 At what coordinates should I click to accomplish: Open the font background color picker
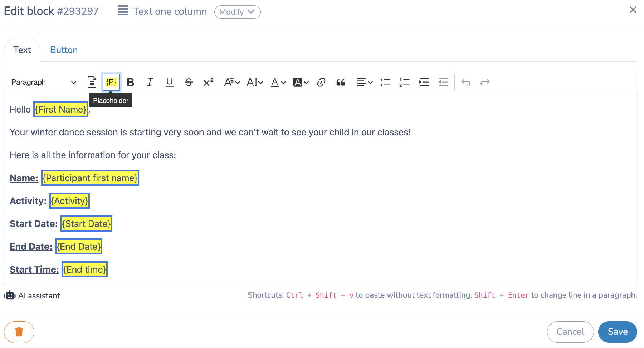[x=301, y=82]
